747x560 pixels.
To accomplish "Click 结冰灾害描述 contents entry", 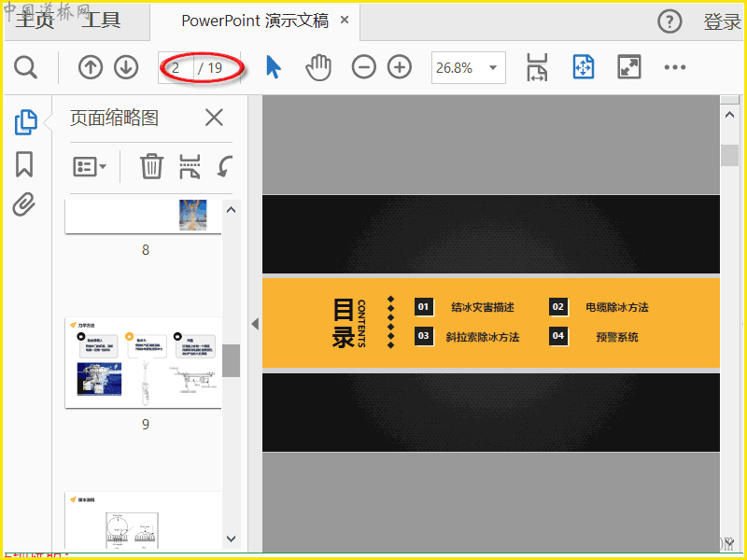I will [x=483, y=308].
